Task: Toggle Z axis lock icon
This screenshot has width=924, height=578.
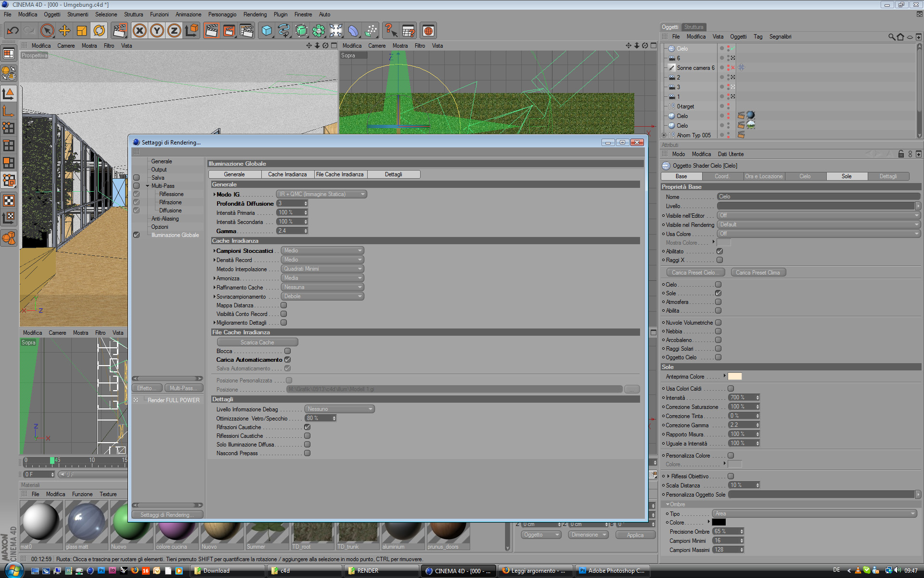Action: click(x=174, y=31)
